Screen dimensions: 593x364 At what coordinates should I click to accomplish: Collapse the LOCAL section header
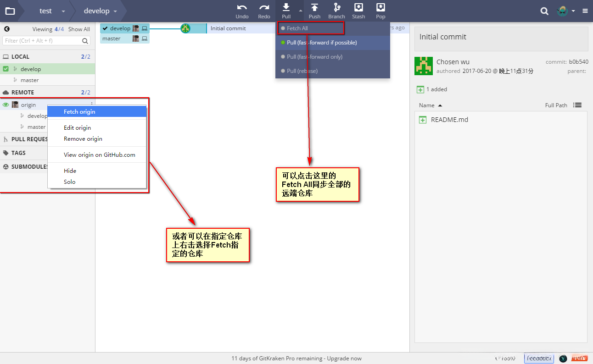coord(48,56)
